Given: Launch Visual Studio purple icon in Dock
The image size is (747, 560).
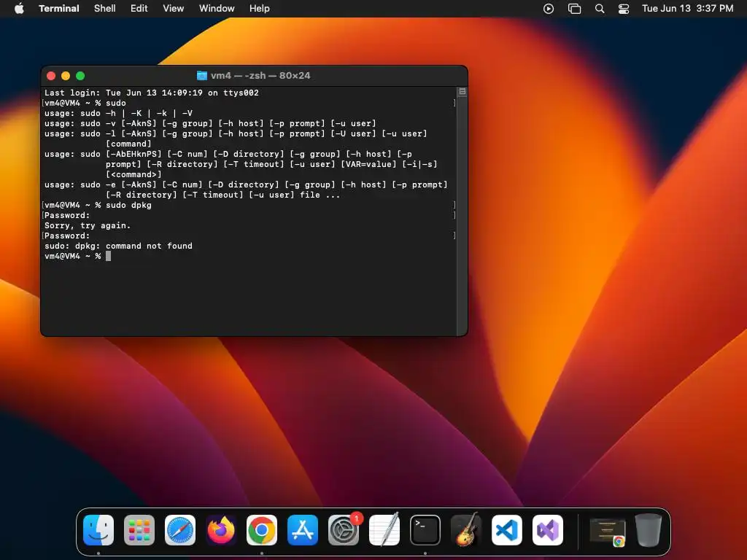Looking at the screenshot, I should 548,530.
